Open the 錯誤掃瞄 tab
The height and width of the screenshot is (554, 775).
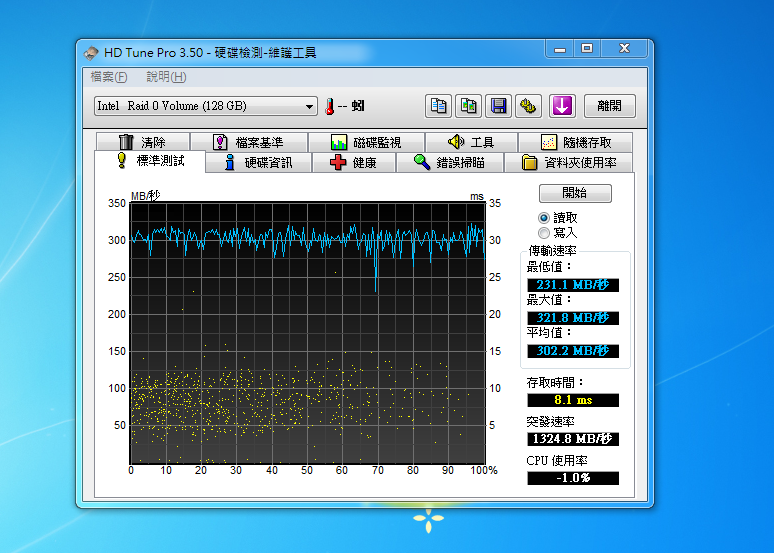click(450, 162)
